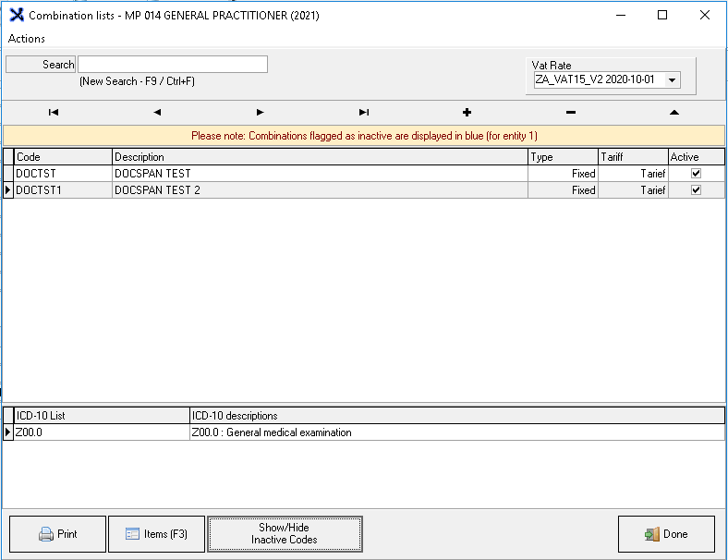
Task: Go to previous record in navigator
Action: pos(157,113)
